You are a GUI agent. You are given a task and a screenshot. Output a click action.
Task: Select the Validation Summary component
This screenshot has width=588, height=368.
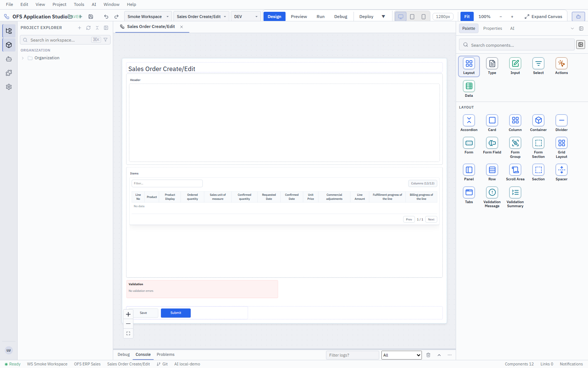click(x=515, y=197)
